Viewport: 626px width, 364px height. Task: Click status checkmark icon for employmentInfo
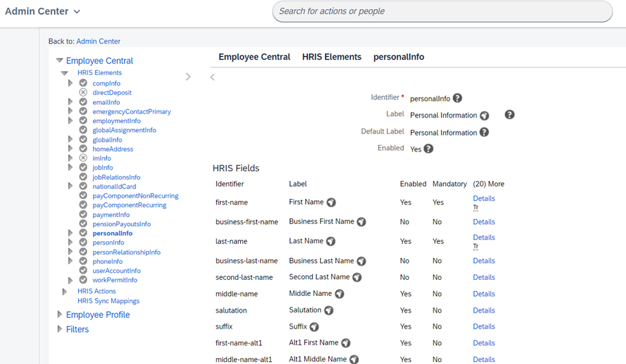[x=83, y=121]
